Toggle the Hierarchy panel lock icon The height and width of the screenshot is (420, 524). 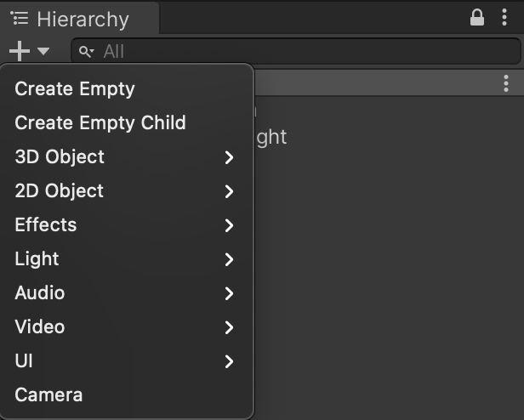tap(477, 17)
